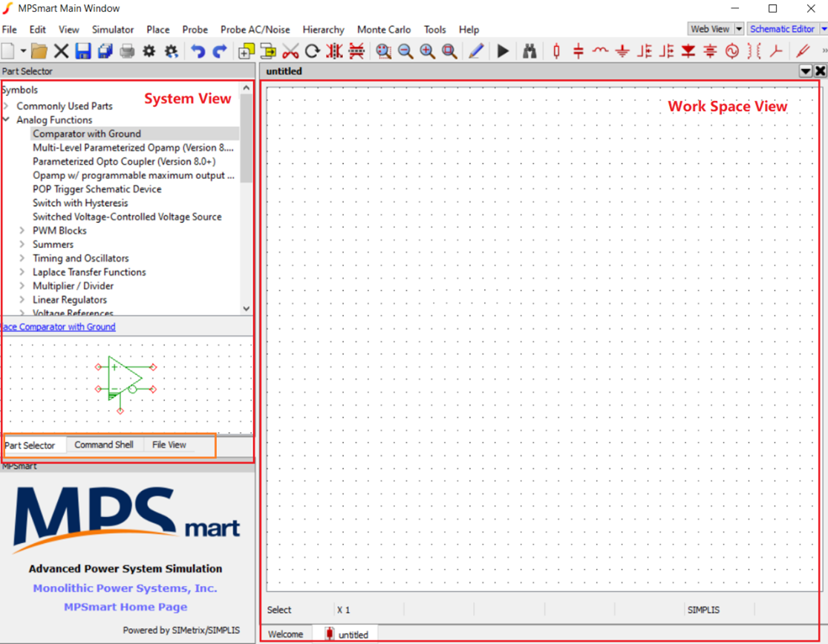Place a sine waveform source from the toolbar
The width and height of the screenshot is (828, 644).
(732, 51)
